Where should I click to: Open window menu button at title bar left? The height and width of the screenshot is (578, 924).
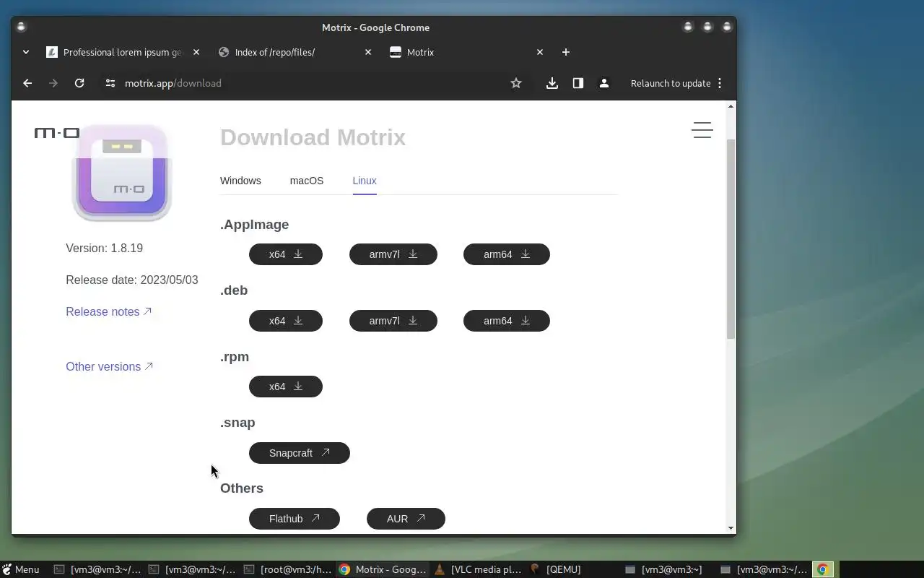(21, 27)
